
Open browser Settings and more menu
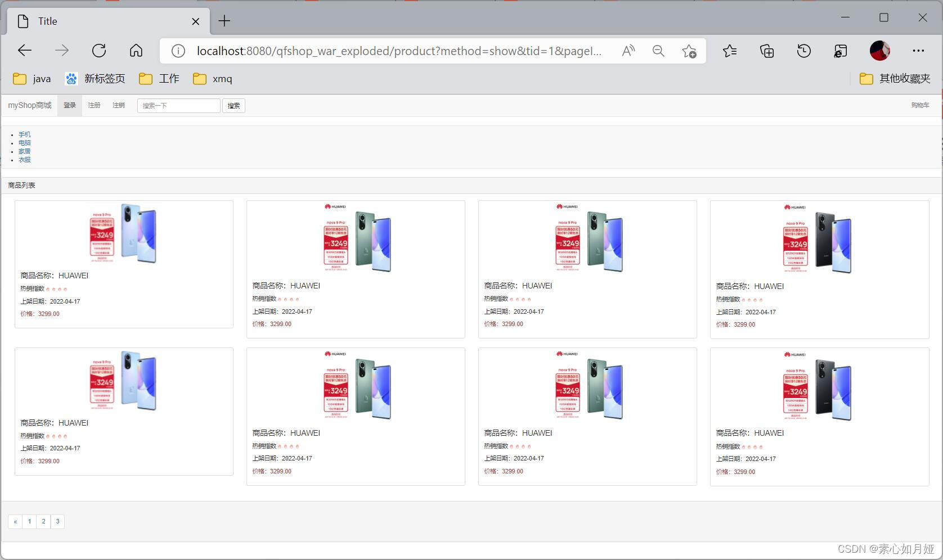tap(918, 51)
